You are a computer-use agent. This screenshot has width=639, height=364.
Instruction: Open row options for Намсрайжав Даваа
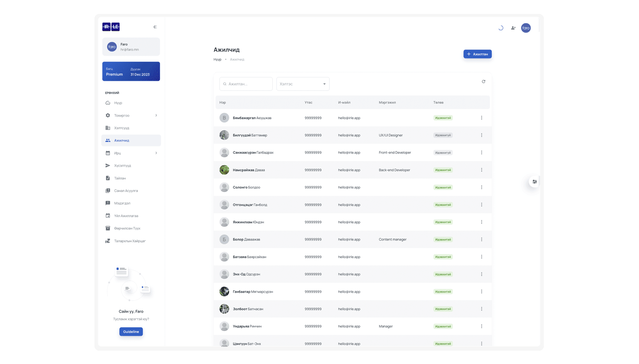[482, 170]
